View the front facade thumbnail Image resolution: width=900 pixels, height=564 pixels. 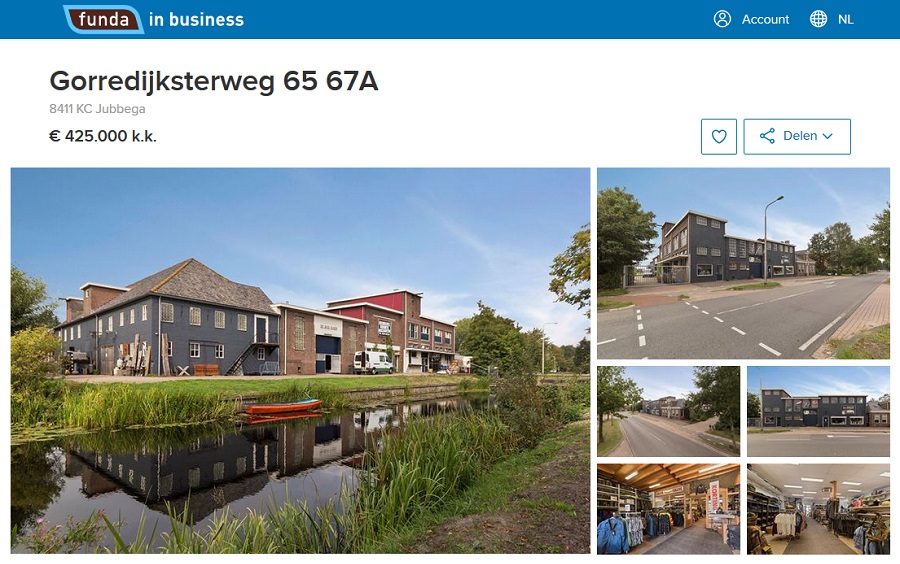(x=818, y=411)
